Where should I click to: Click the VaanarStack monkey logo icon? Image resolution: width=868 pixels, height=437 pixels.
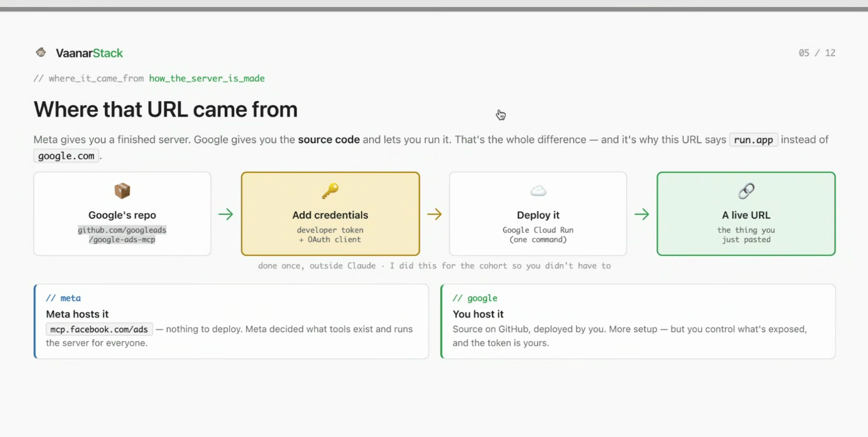41,52
